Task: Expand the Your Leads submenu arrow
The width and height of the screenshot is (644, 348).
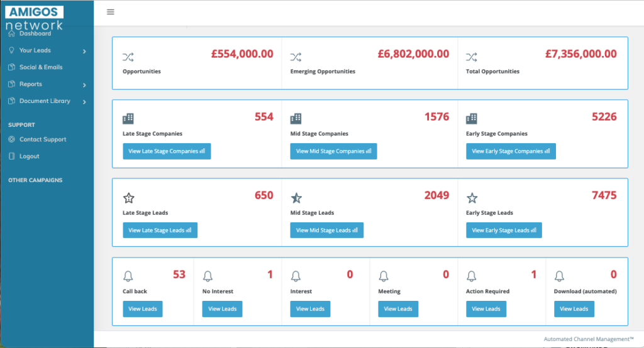Action: click(x=84, y=51)
